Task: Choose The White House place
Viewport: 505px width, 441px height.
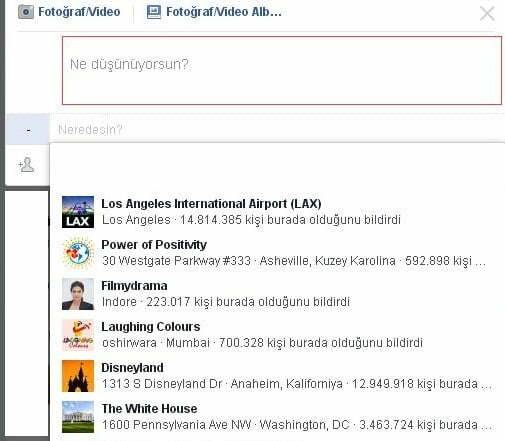Action: (x=149, y=409)
